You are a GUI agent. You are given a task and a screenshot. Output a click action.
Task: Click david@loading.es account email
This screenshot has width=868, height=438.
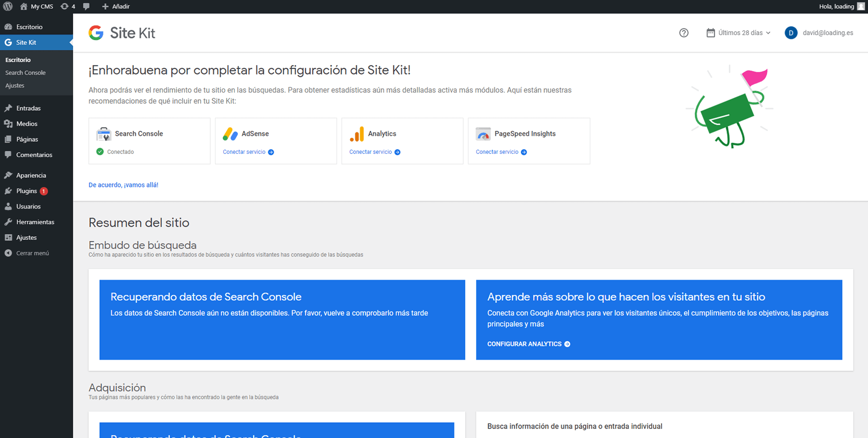(x=828, y=33)
